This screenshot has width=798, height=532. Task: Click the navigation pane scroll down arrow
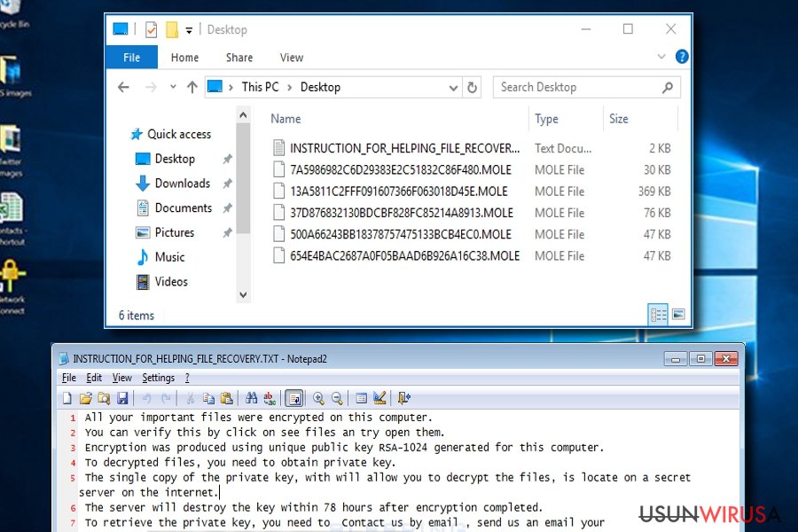pos(243,294)
